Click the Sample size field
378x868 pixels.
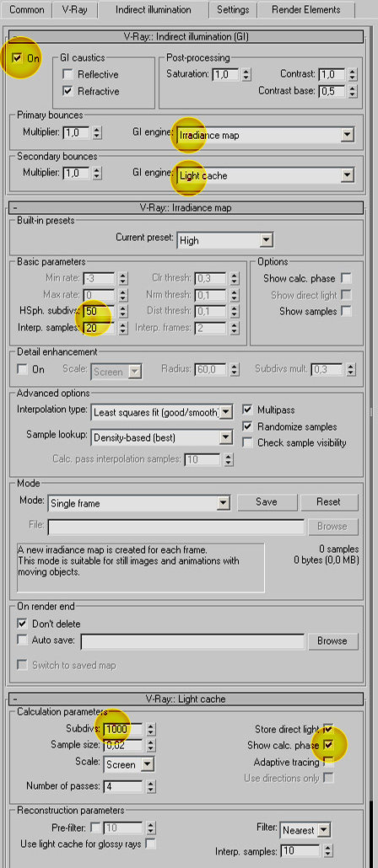click(x=122, y=745)
